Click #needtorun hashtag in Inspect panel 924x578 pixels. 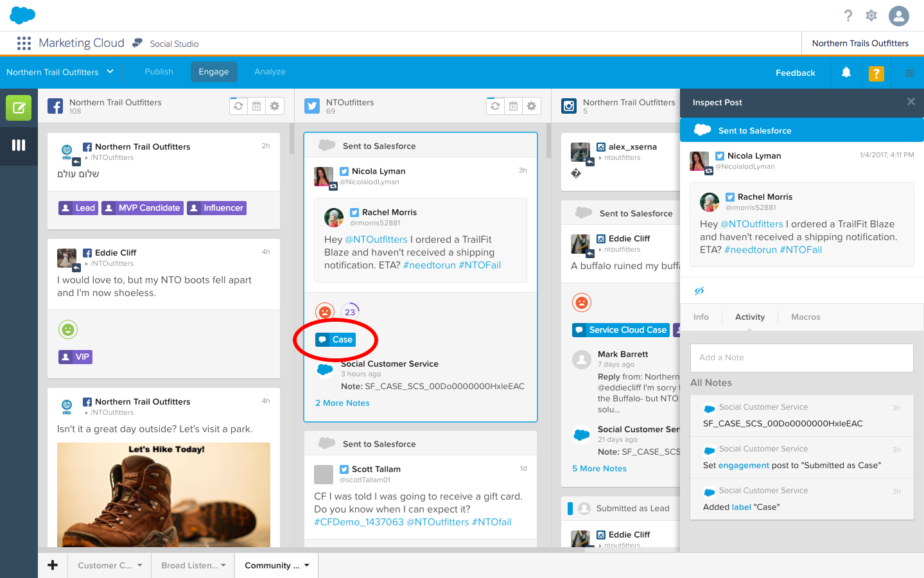pos(751,250)
